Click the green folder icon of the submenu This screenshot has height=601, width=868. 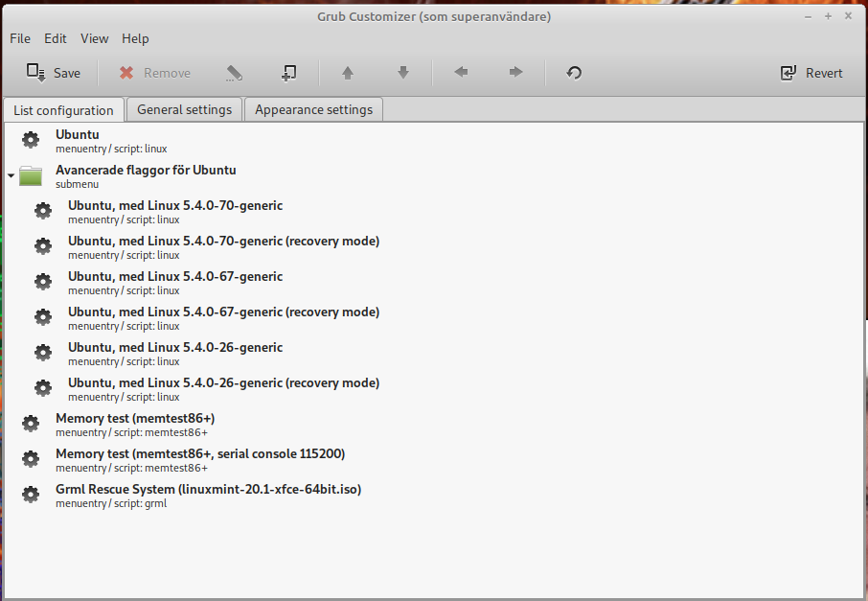tap(31, 176)
